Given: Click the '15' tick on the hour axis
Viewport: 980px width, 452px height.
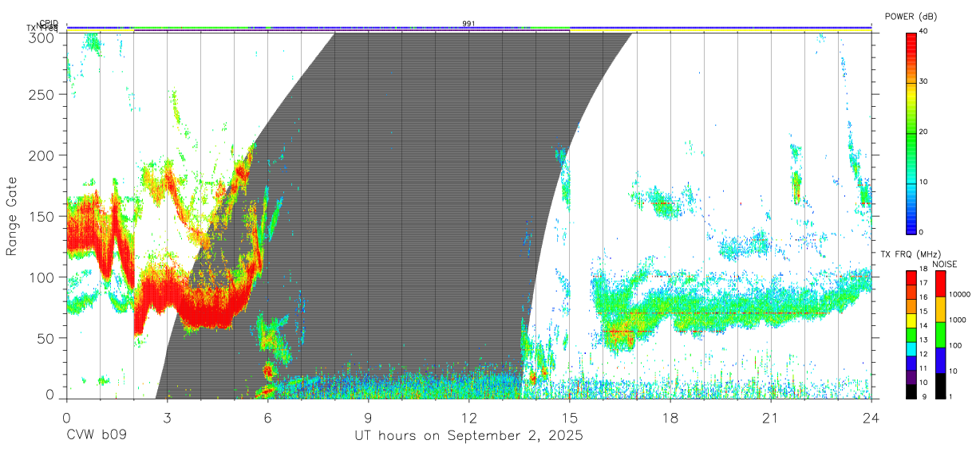Looking at the screenshot, I should (x=570, y=417).
